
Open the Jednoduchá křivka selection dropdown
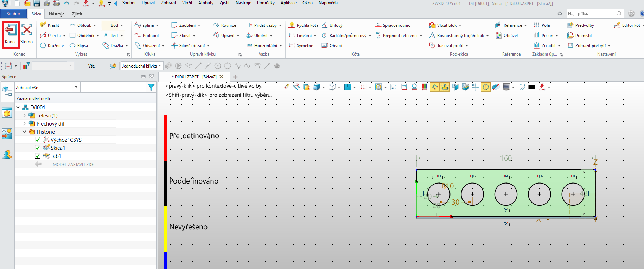pos(142,66)
